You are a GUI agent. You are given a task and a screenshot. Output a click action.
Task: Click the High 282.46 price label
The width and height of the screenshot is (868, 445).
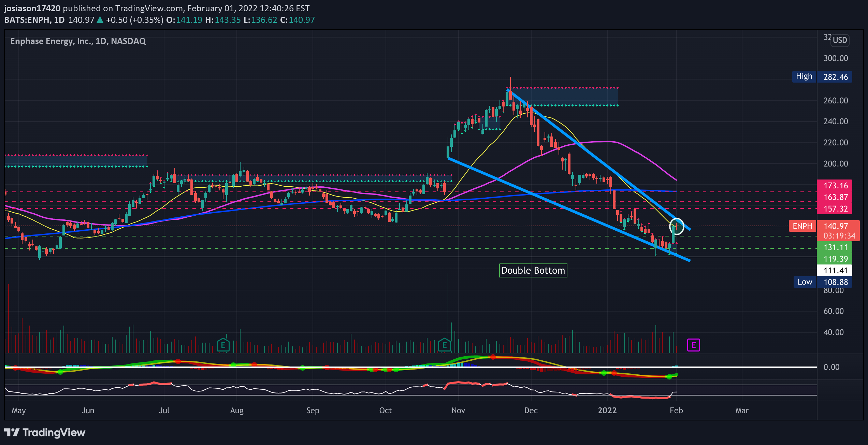point(822,76)
